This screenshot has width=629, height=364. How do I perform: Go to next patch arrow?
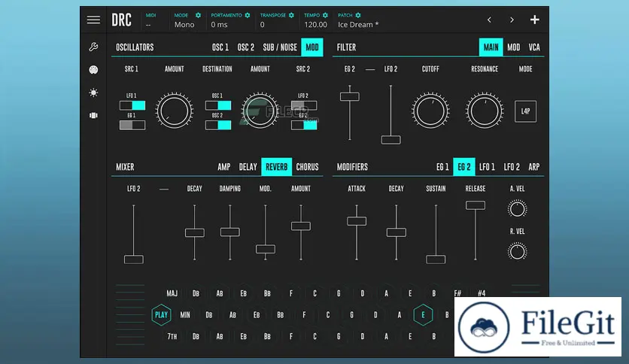(x=512, y=20)
